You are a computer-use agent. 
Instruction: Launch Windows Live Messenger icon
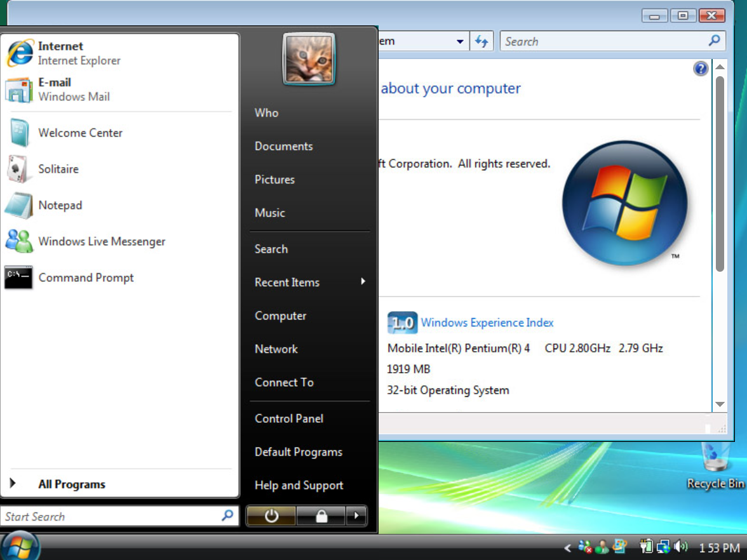(19, 241)
